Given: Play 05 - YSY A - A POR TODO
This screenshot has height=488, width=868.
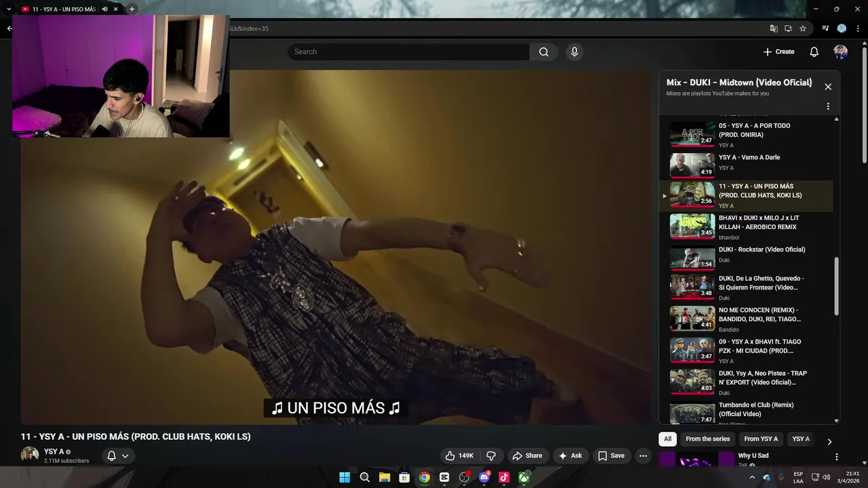Looking at the screenshot, I should 746,135.
